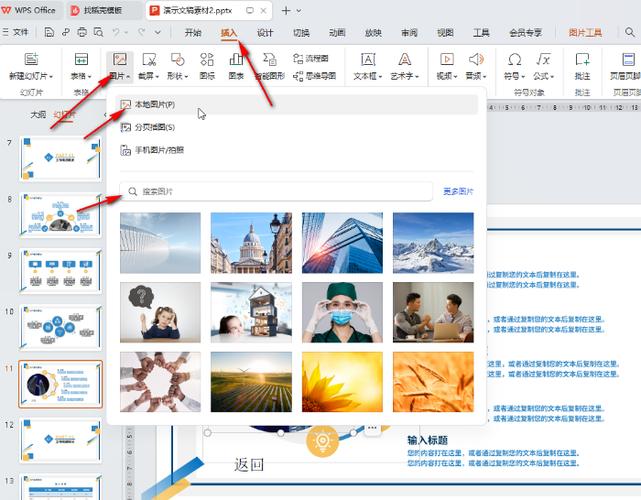Switch to the WPS Office home tab
This screenshot has width=641, height=500.
[29, 10]
